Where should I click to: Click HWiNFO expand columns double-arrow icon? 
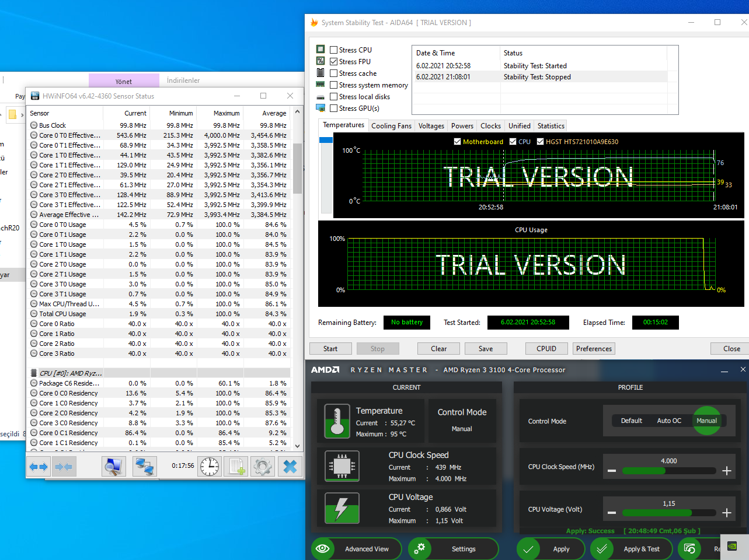pyautogui.click(x=39, y=466)
